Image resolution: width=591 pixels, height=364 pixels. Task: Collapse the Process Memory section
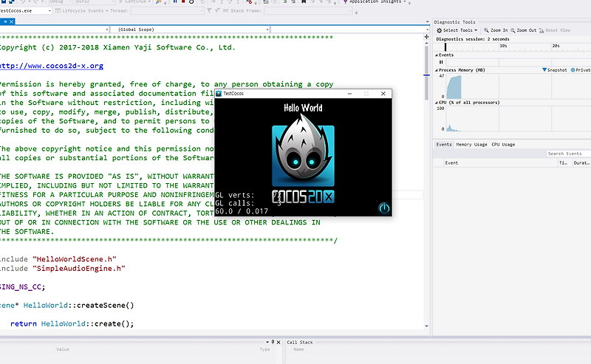[x=437, y=70]
